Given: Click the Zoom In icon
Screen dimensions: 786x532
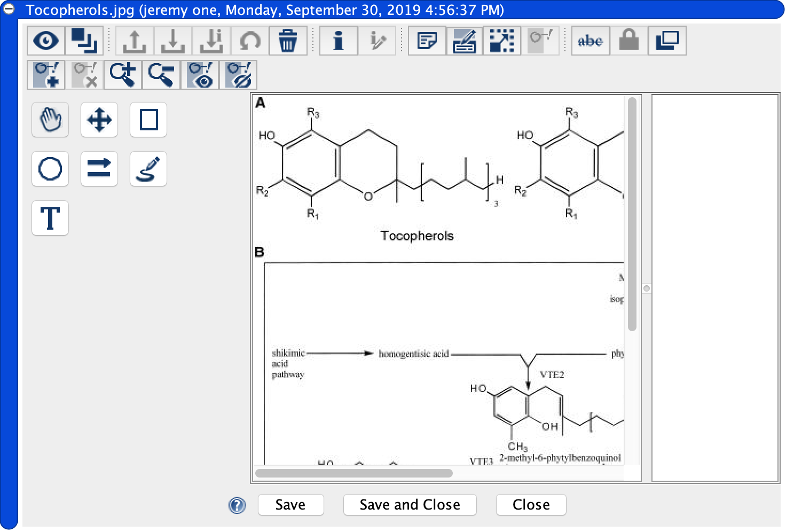Looking at the screenshot, I should pyautogui.click(x=122, y=74).
